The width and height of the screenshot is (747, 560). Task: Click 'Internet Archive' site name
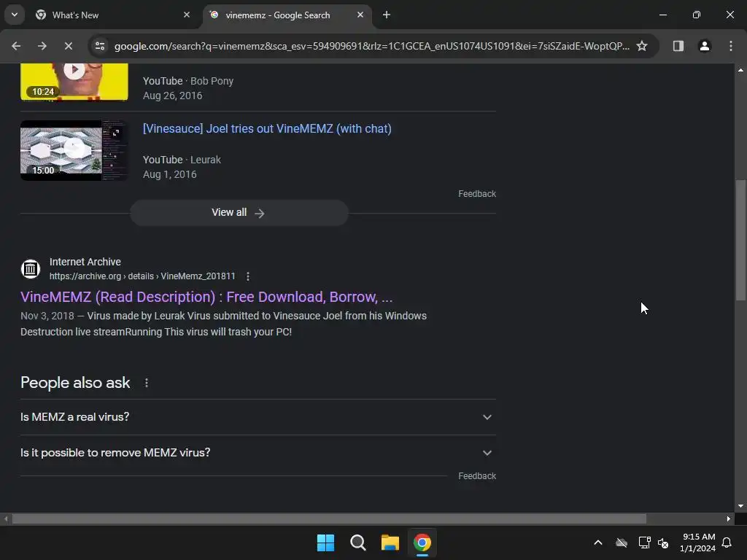pyautogui.click(x=85, y=262)
